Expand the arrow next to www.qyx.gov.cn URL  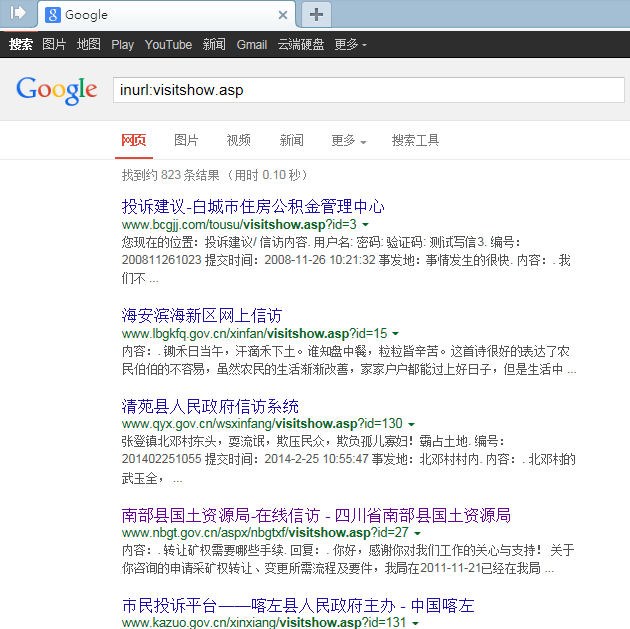tap(411, 424)
